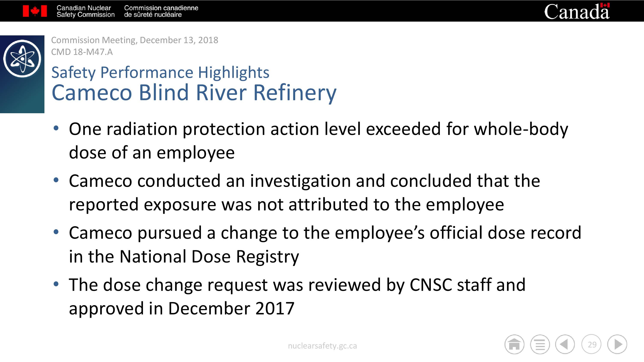Image resolution: width=644 pixels, height=362 pixels.
Task: Click the Cameco conducted an investigation bullet
Action: [304, 193]
